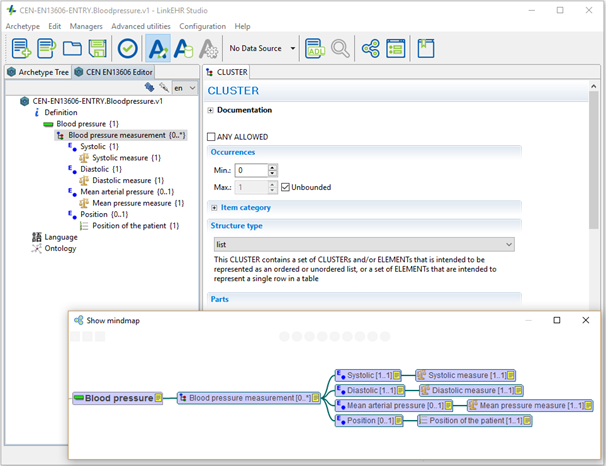Open the Advanced utilities menu
Screen dimensions: 606x466
(141, 26)
